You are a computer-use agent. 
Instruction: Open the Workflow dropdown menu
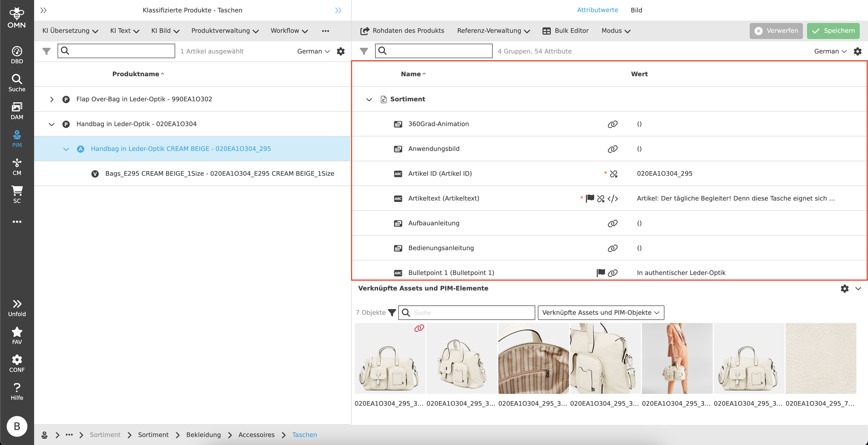click(289, 31)
